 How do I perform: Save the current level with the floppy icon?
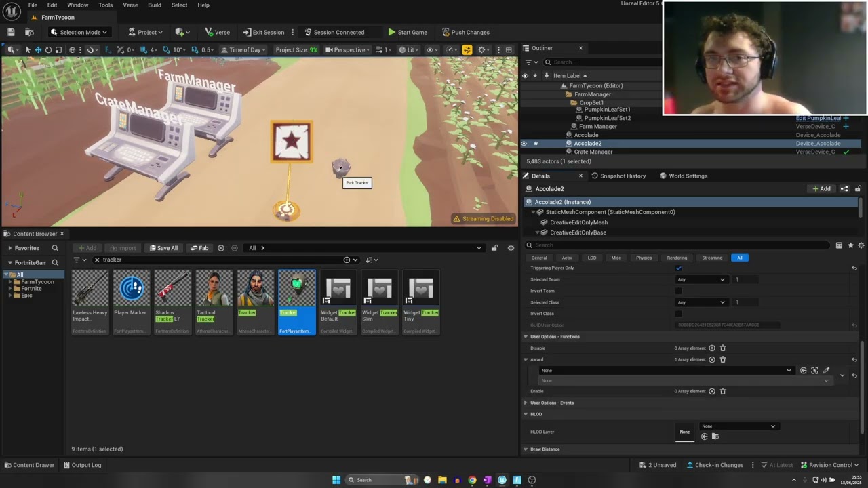click(11, 32)
